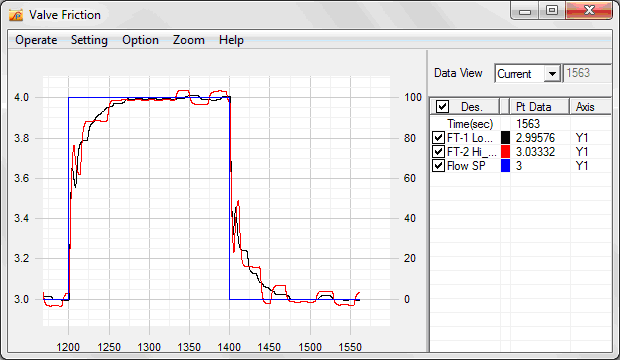Image resolution: width=620 pixels, height=360 pixels.
Task: Select the Time(sec) row in the table
Action: [520, 124]
